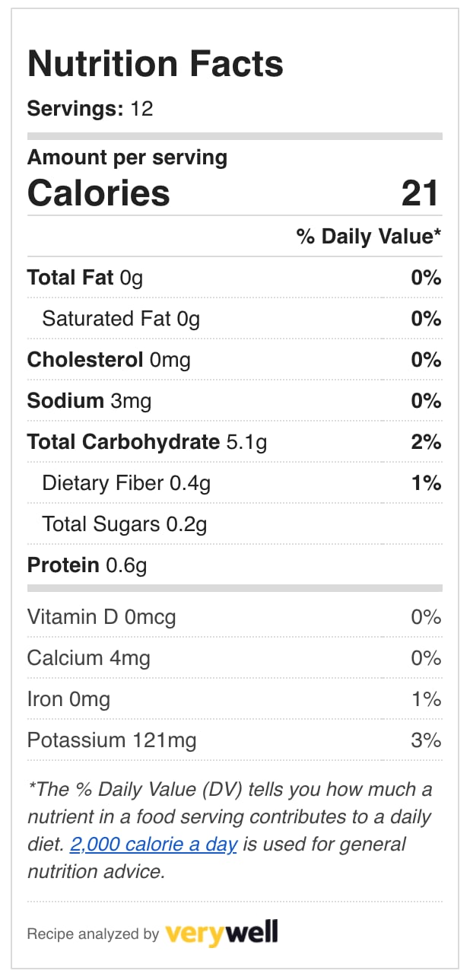Click the Dietary Fiber 0.4g row
This screenshot has height=980, width=470.
point(234,483)
